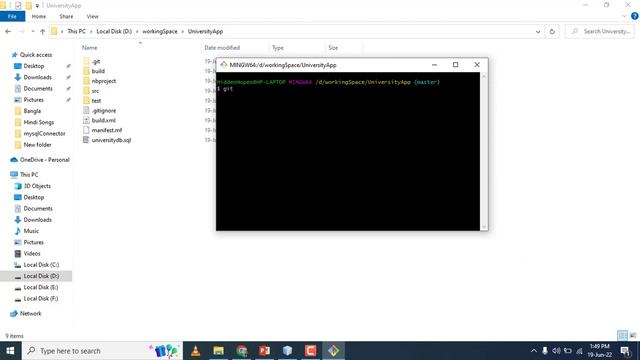Screen dimensions: 640x360
Task: Open the Share ribbon tab
Action: click(66, 16)
